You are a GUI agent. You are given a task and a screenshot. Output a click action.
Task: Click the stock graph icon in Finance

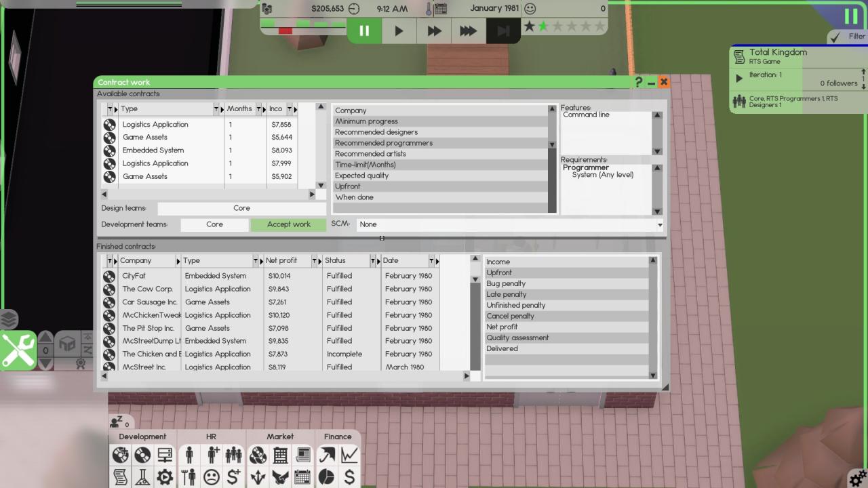click(349, 455)
